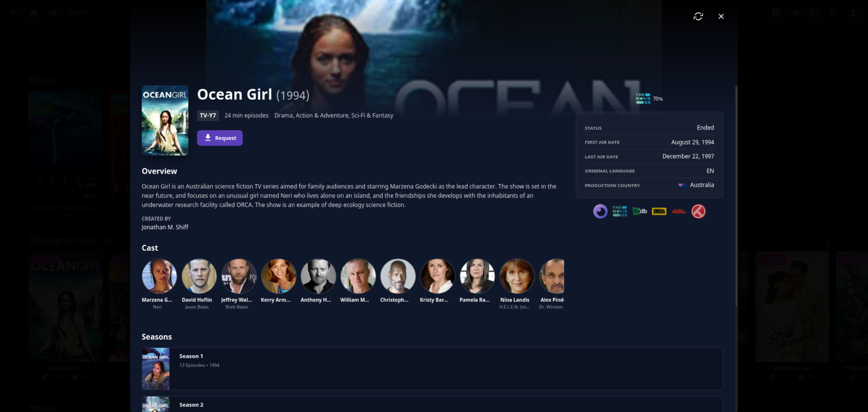Click the dialog's vertical scrollbar
868x412 pixels.
[736, 196]
